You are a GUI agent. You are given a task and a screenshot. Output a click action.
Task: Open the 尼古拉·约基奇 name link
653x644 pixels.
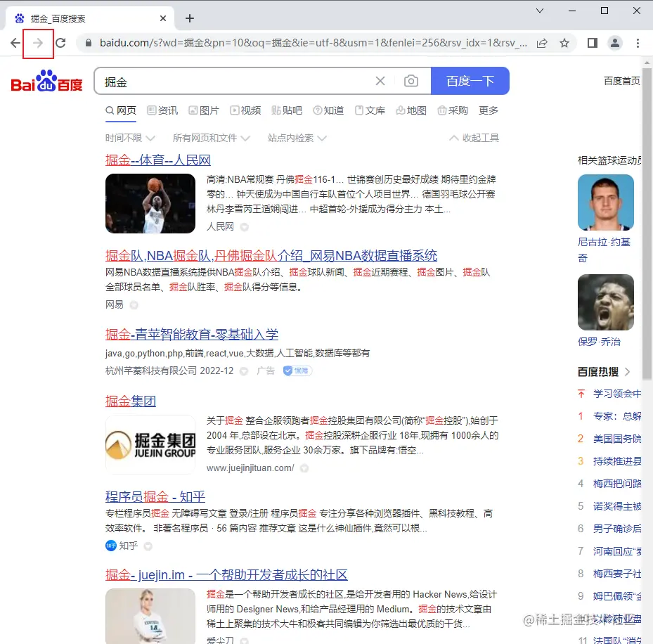pyautogui.click(x=604, y=250)
